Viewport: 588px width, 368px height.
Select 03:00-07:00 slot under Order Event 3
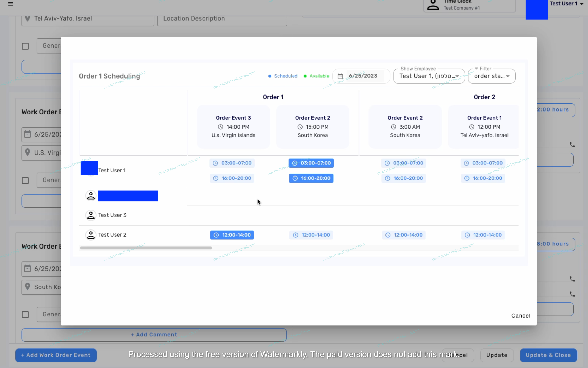point(232,163)
